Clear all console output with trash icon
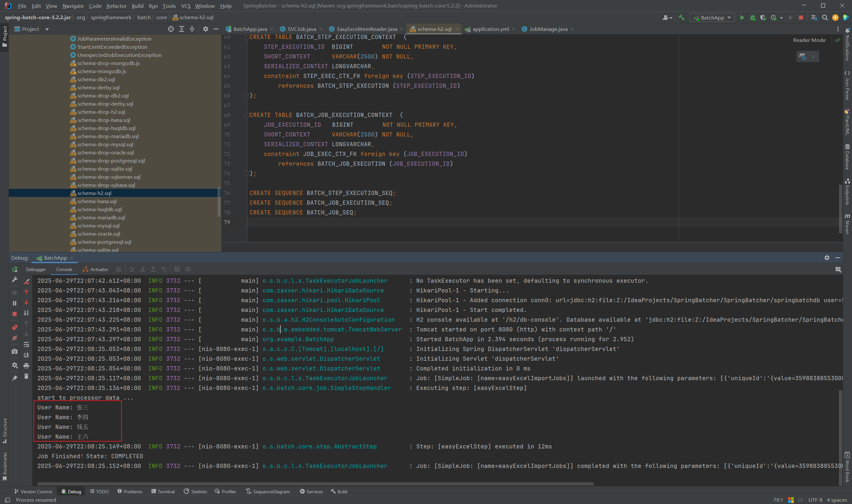This screenshot has height=504, width=852. click(26, 376)
